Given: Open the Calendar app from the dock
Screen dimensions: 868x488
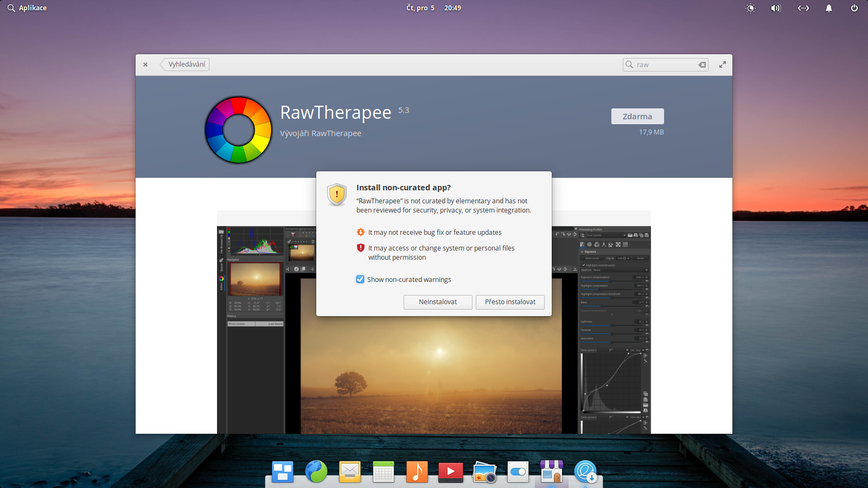Looking at the screenshot, I should pos(384,471).
